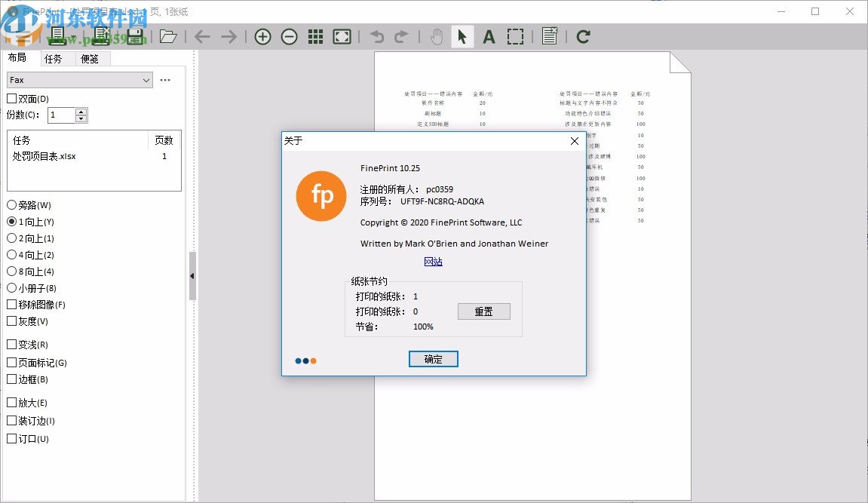Check the 灰度 grayscale option
Screen dimensions: 868x503
(x=13, y=321)
